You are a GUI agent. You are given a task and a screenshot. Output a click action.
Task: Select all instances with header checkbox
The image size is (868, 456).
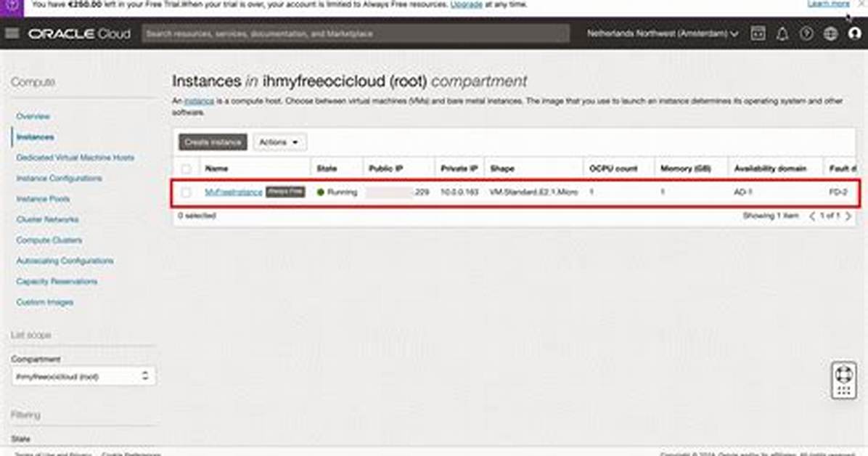pos(186,168)
